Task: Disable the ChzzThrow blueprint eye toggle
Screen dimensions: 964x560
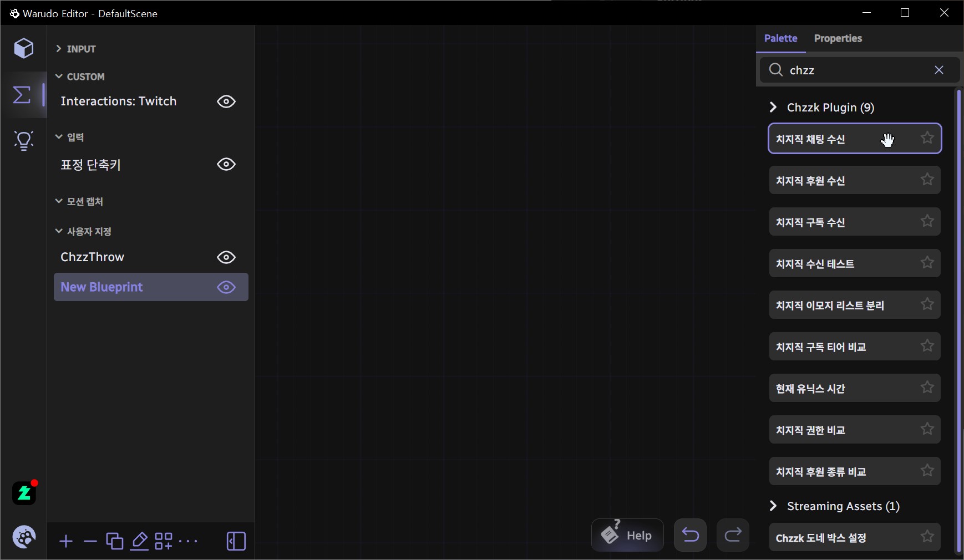Action: coord(226,257)
